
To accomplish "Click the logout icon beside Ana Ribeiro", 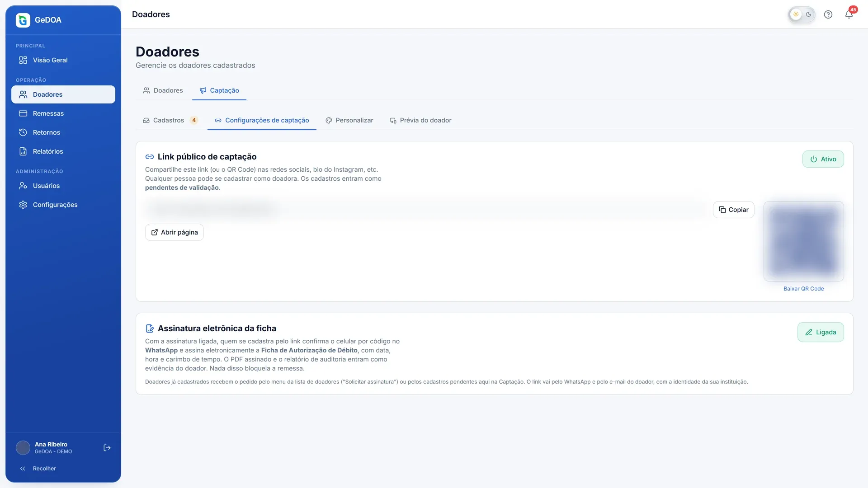I will point(107,448).
